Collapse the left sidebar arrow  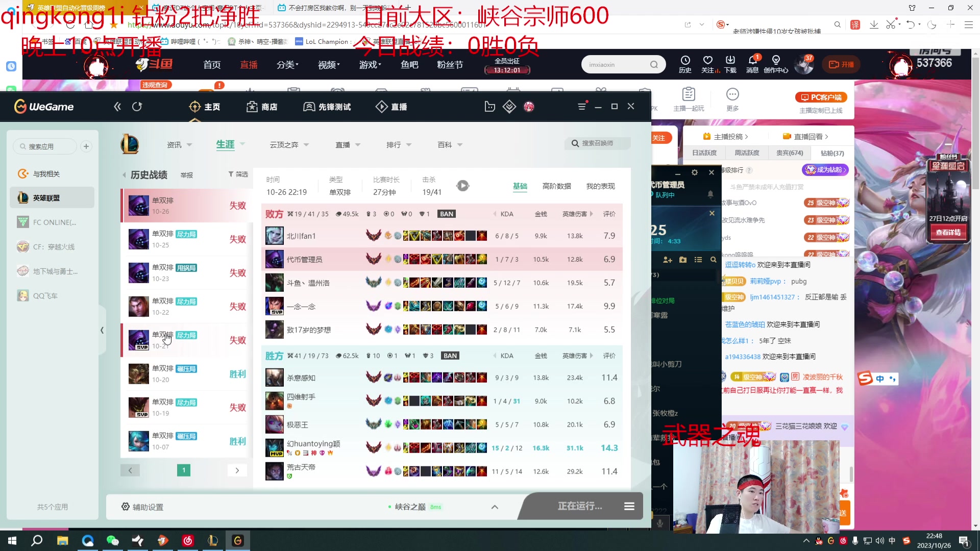[102, 330]
